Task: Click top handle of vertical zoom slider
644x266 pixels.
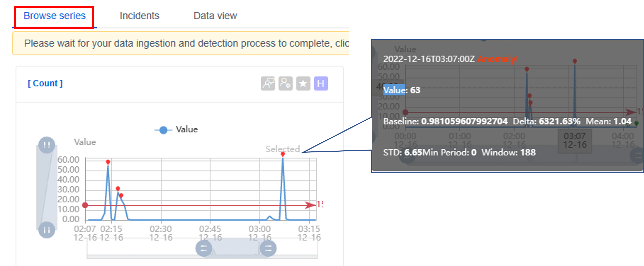Action: [x=47, y=145]
